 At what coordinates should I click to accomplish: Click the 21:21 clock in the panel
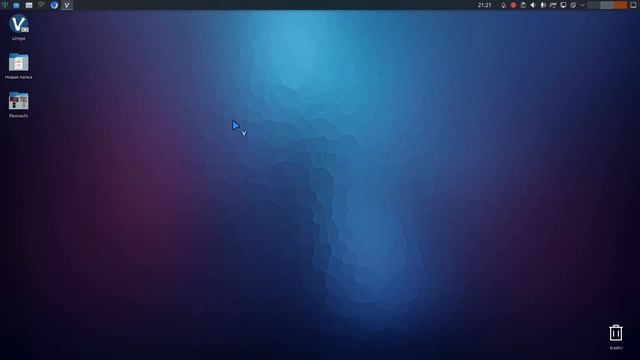click(484, 5)
